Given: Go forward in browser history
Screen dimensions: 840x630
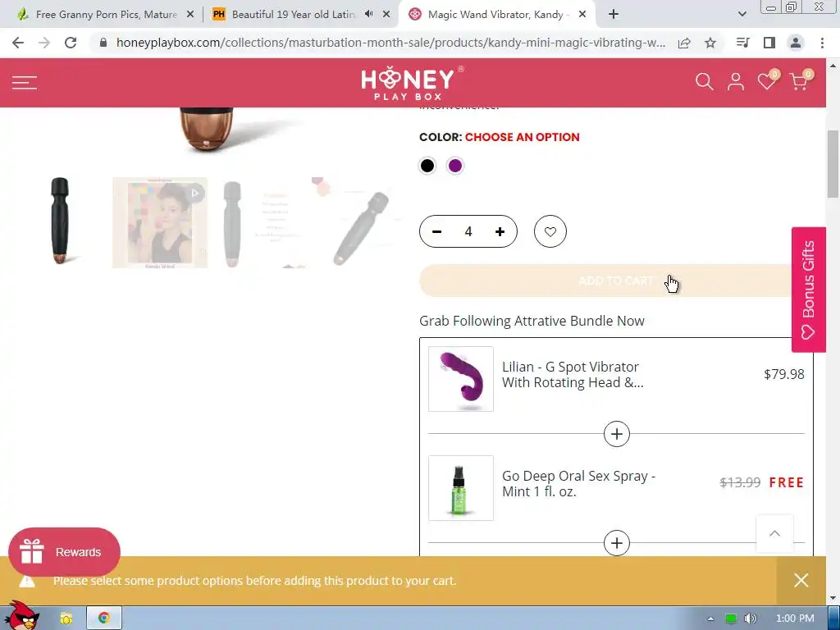Looking at the screenshot, I should 44,43.
